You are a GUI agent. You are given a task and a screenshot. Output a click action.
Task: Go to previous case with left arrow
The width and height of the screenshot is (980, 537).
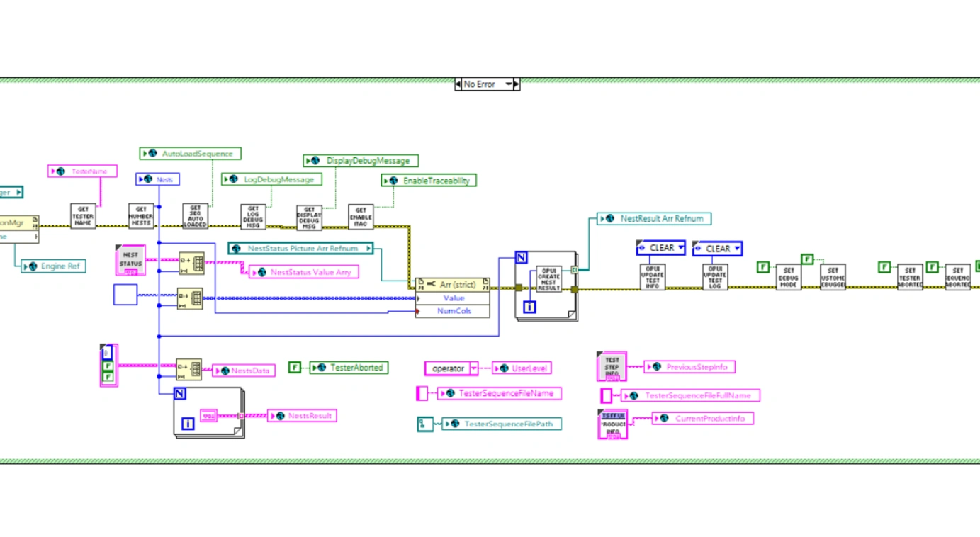[x=458, y=84]
